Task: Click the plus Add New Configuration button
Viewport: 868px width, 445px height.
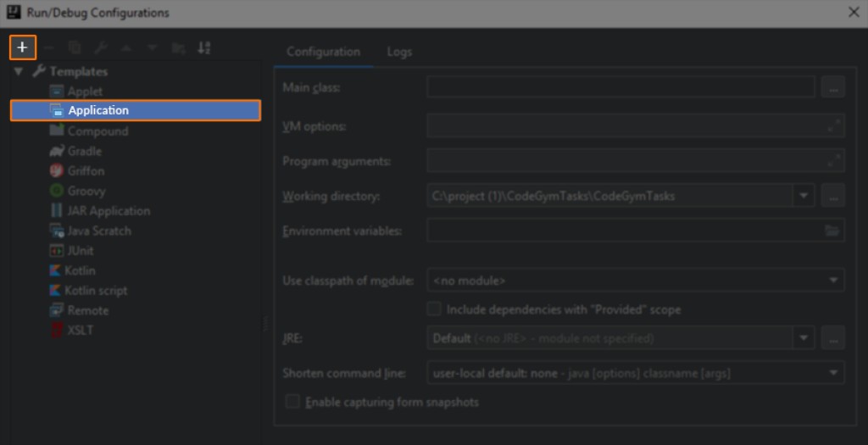Action: (x=23, y=48)
